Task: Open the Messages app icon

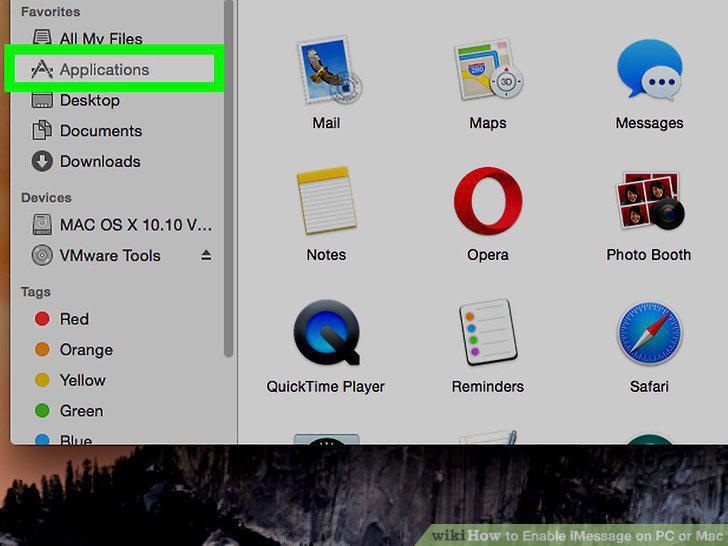Action: [650, 70]
